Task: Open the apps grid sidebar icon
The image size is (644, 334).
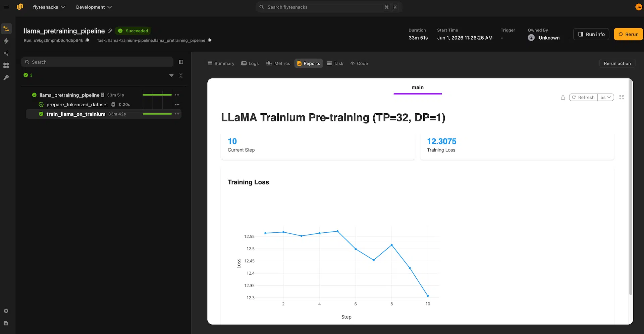Action: (x=6, y=65)
